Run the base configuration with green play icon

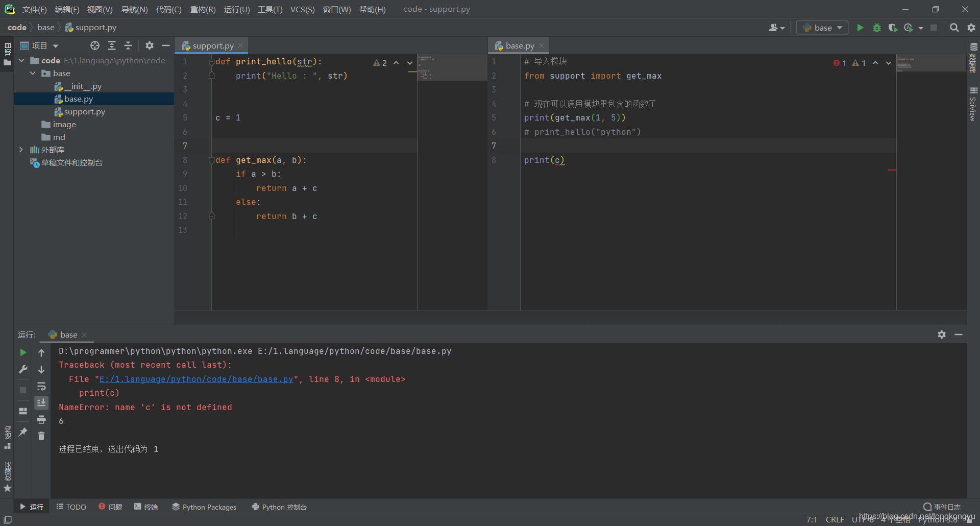(x=860, y=28)
